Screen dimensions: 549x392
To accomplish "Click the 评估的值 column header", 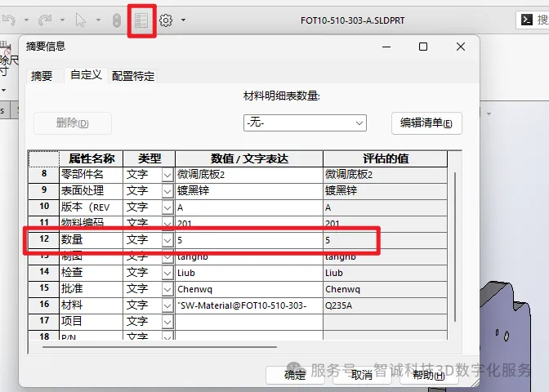I will pyautogui.click(x=385, y=159).
